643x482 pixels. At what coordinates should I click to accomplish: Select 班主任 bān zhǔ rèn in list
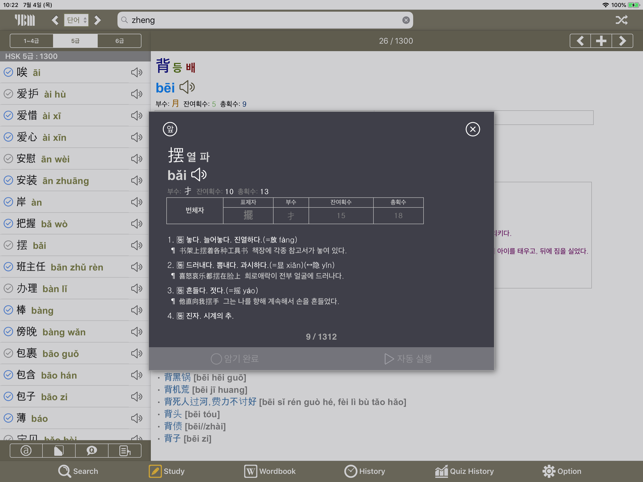pyautogui.click(x=75, y=267)
